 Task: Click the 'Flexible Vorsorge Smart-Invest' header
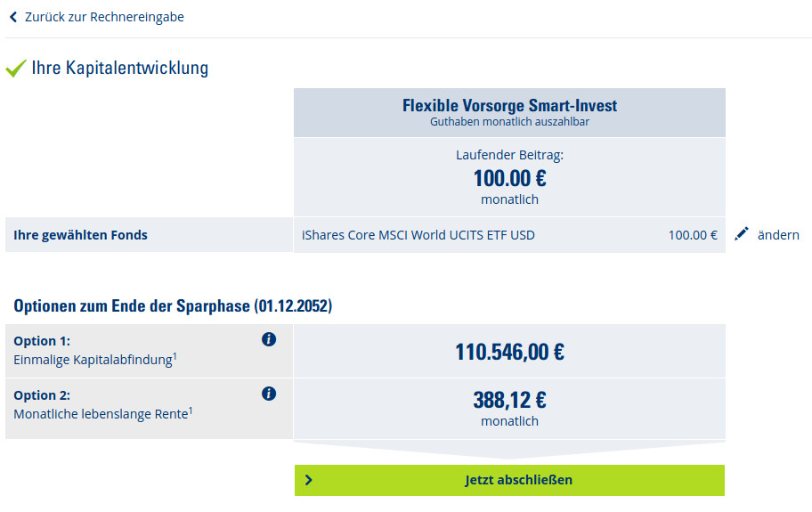(x=509, y=106)
